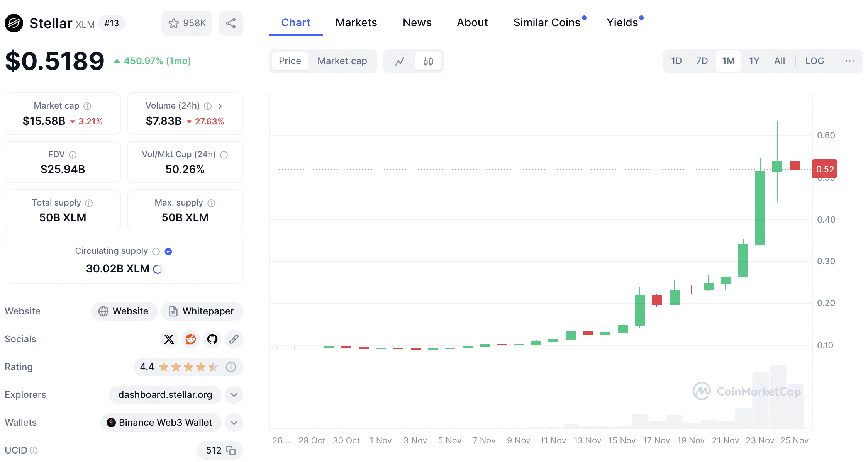Set chart range to All
This screenshot has width=868, height=462.
click(780, 61)
